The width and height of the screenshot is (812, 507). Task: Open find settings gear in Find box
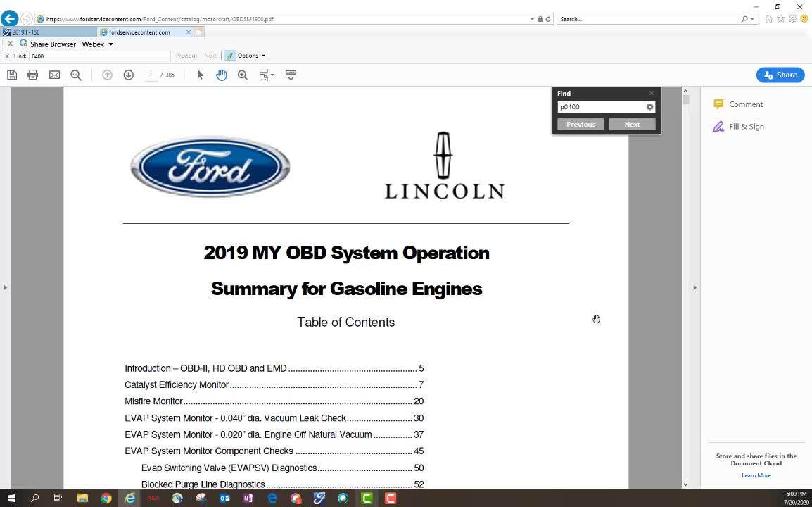click(650, 107)
